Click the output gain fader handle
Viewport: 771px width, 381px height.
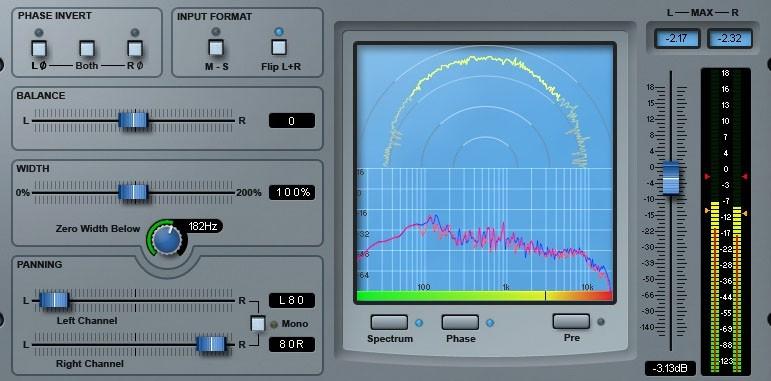[x=671, y=178]
